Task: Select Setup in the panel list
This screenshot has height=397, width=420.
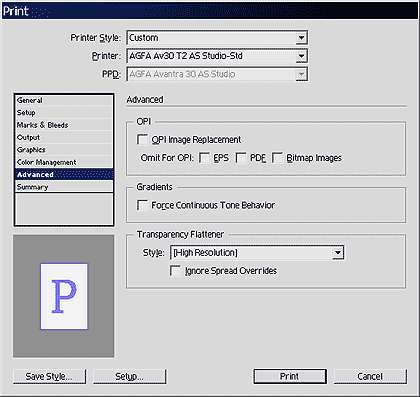Action: [64, 113]
